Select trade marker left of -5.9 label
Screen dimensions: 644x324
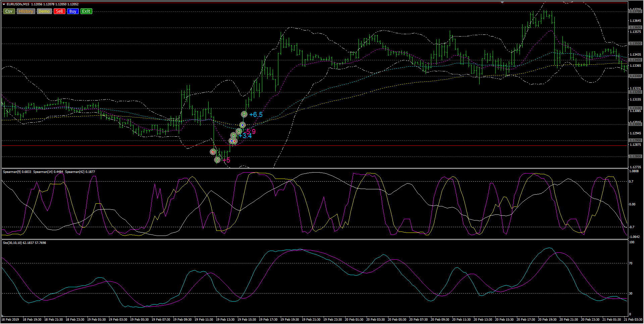click(239, 131)
